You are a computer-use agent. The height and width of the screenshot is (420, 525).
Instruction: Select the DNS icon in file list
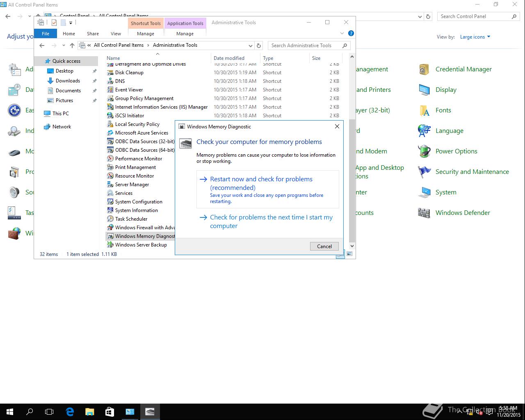(110, 81)
